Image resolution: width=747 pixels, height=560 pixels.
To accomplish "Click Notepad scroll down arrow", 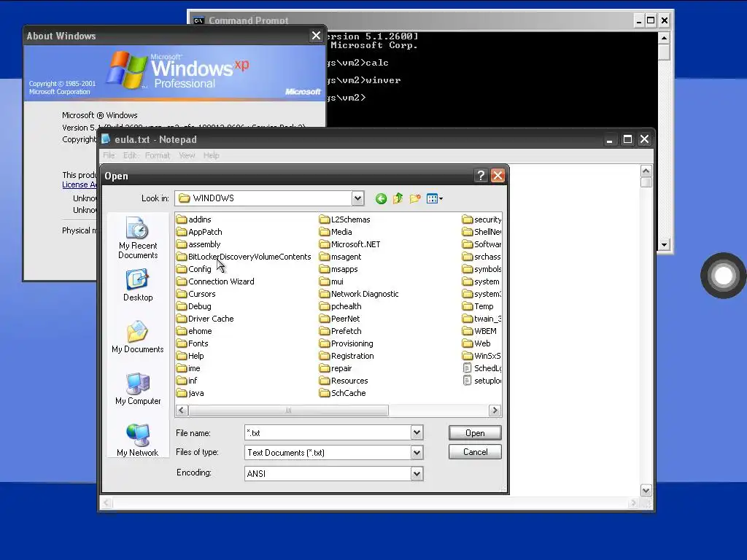I will [646, 491].
